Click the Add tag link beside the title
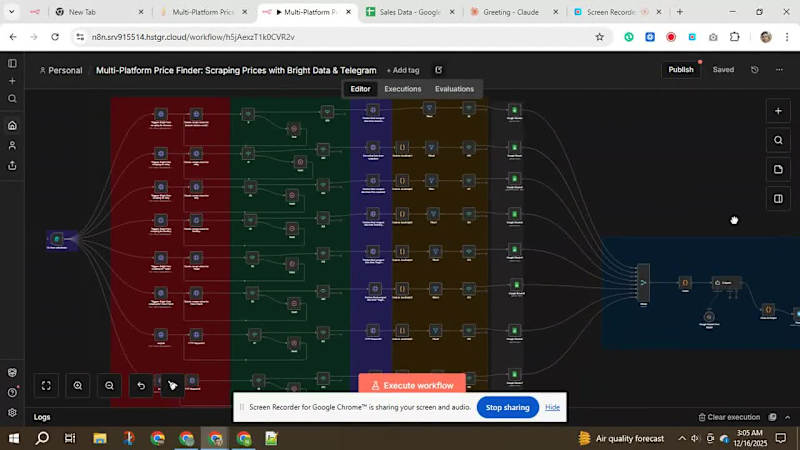The width and height of the screenshot is (800, 450). point(403,70)
